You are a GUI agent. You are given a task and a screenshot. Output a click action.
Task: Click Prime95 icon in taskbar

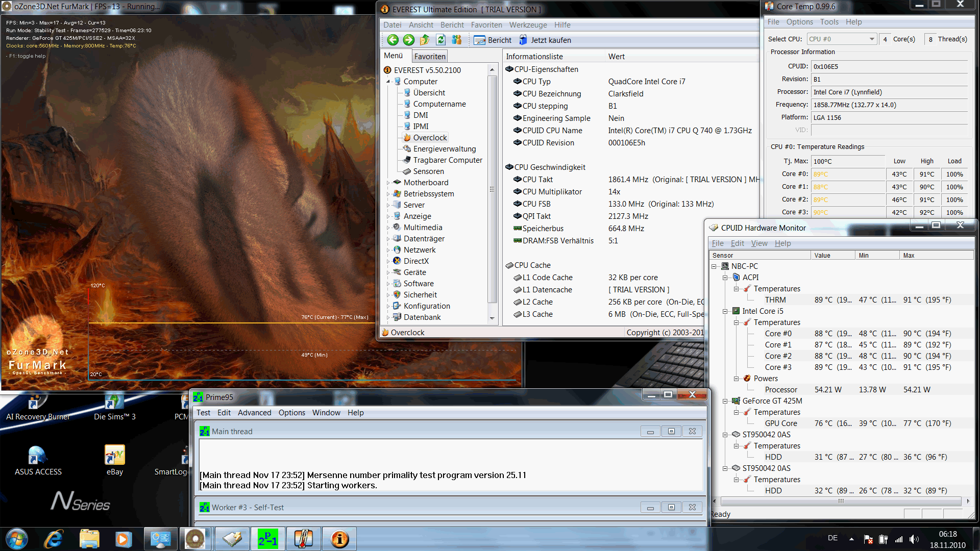click(267, 539)
